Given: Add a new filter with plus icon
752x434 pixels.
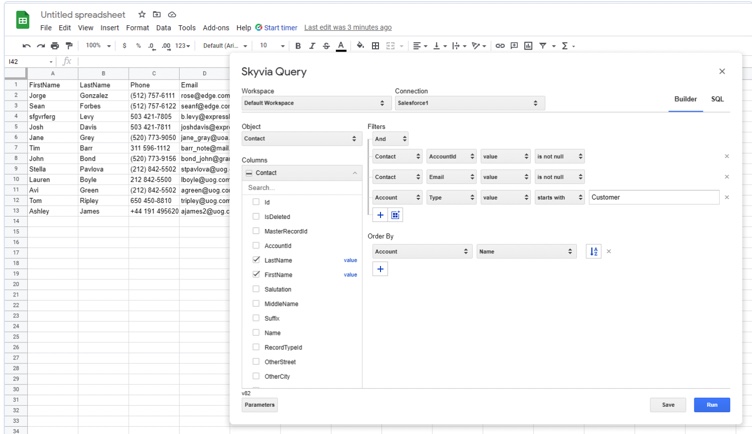Looking at the screenshot, I should click(380, 215).
